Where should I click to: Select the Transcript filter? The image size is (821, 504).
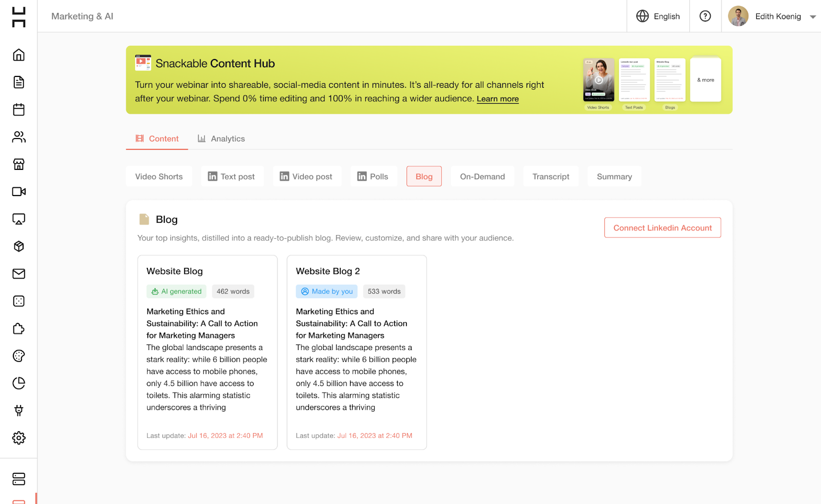[x=551, y=177]
